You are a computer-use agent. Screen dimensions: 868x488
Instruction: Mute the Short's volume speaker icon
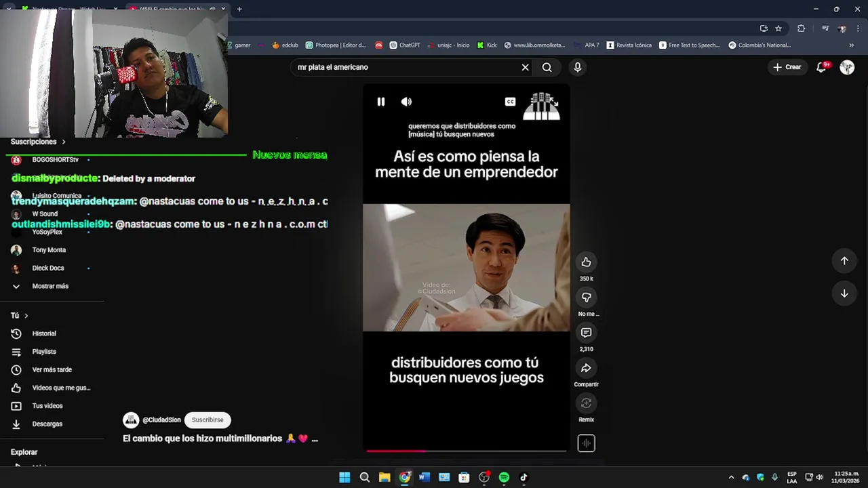406,102
